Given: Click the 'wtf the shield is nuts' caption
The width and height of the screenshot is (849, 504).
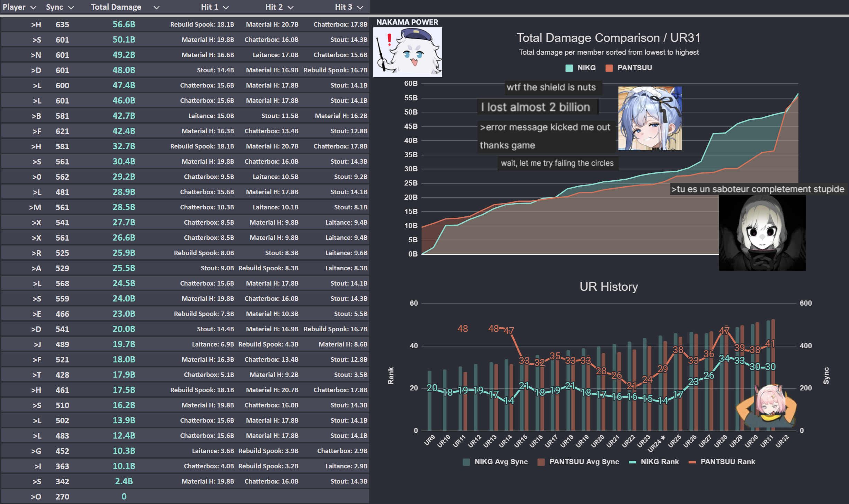Looking at the screenshot, I should (551, 87).
